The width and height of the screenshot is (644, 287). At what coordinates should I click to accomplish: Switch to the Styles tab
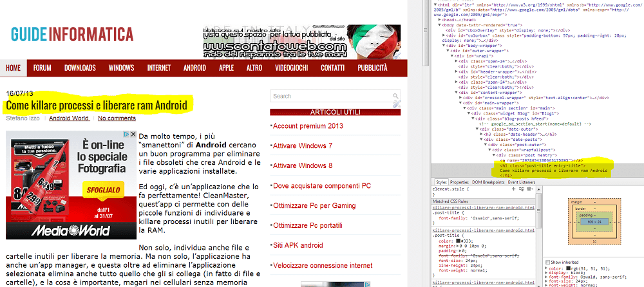442,182
